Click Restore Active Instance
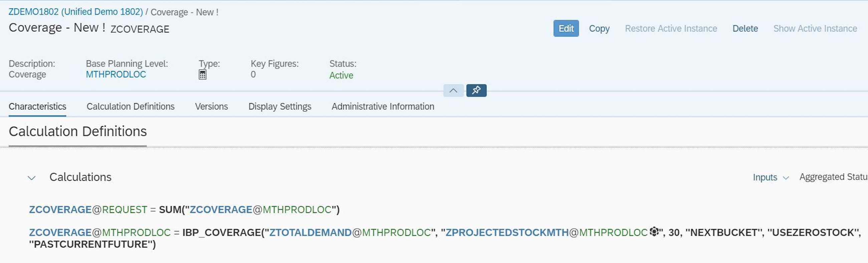Viewport: 868px width, 263px height. click(x=671, y=29)
